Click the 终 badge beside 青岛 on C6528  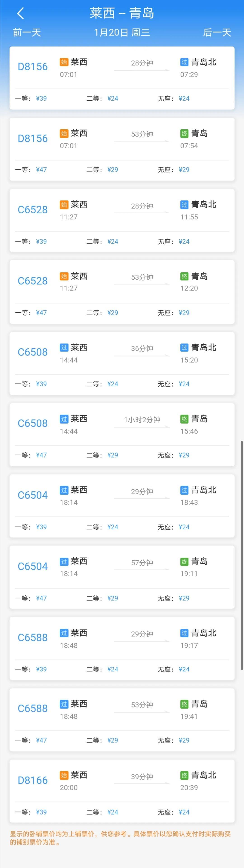(184, 276)
